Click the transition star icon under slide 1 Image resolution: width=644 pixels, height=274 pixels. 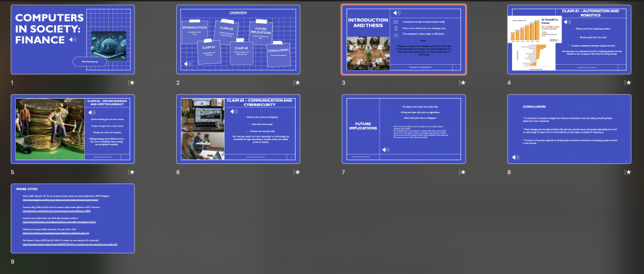[131, 82]
